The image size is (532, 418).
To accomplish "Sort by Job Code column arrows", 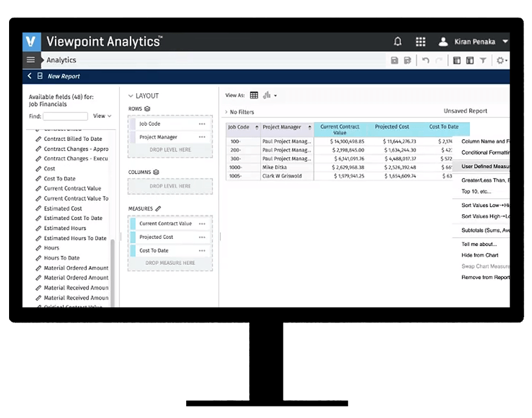I will [257, 127].
